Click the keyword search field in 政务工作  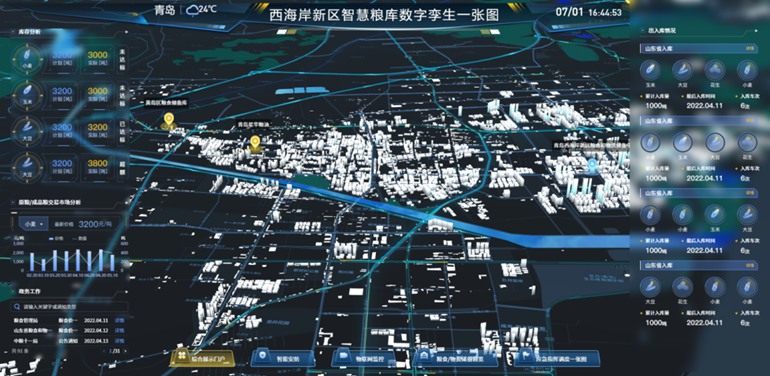[69, 306]
